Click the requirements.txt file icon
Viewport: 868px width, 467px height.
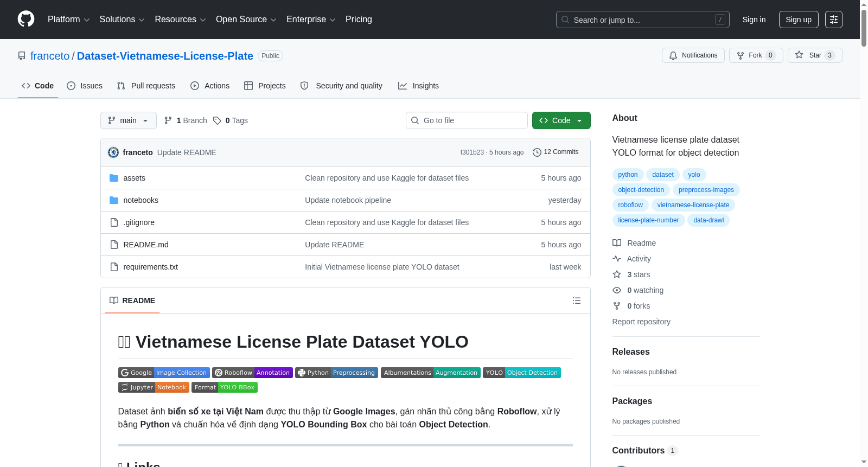(x=114, y=267)
